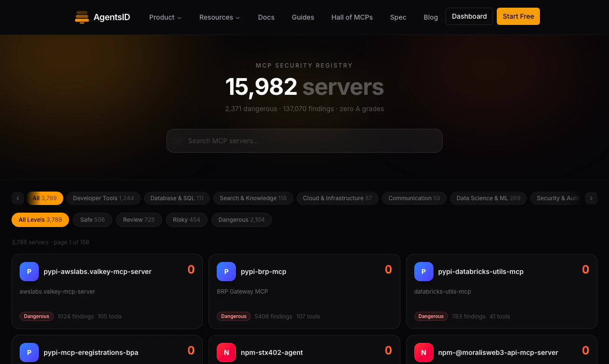609x364 pixels.
Task: Click the left chevron arrow on the category filter row
Action: (18, 198)
